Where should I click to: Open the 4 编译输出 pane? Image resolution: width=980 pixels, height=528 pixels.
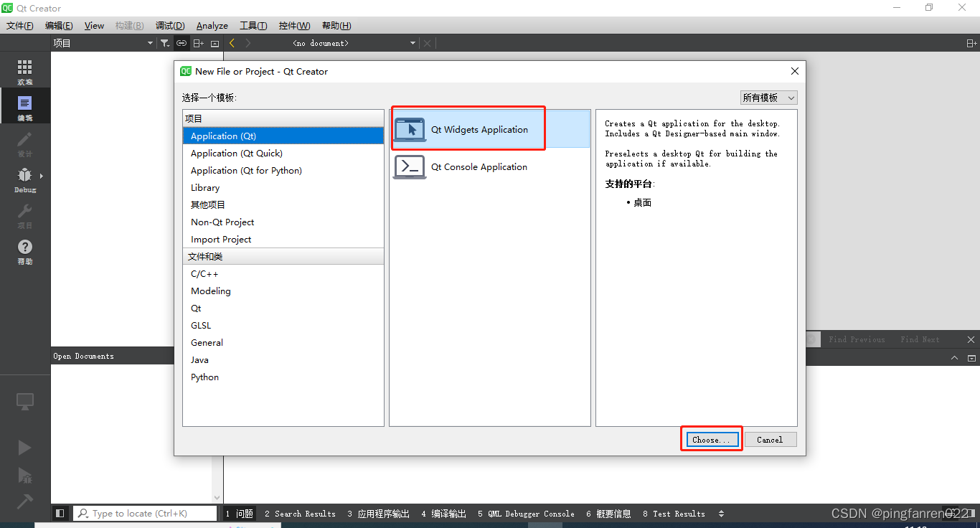pyautogui.click(x=443, y=514)
